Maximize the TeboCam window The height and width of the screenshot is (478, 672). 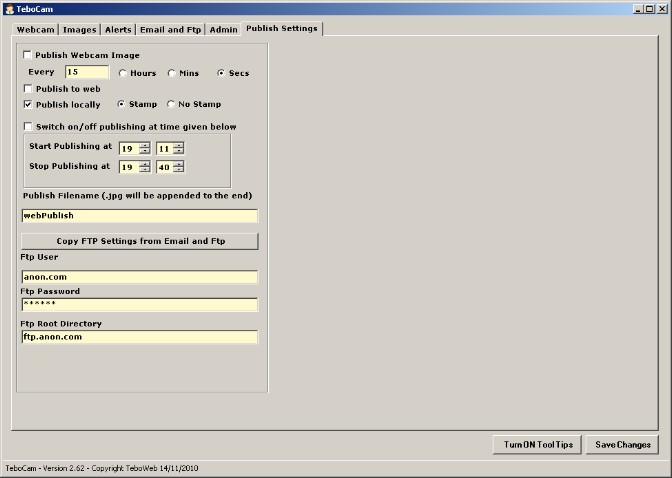649,9
